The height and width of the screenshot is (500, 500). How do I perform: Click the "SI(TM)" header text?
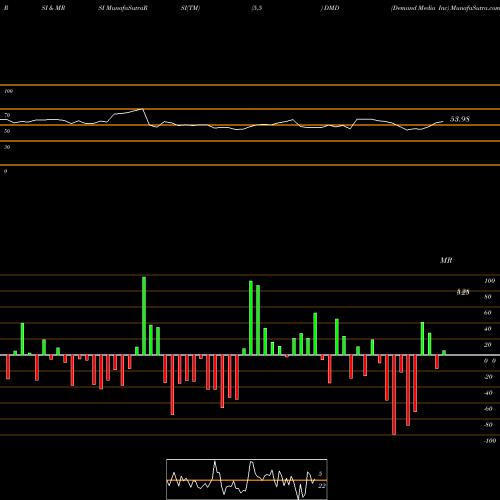click(190, 8)
